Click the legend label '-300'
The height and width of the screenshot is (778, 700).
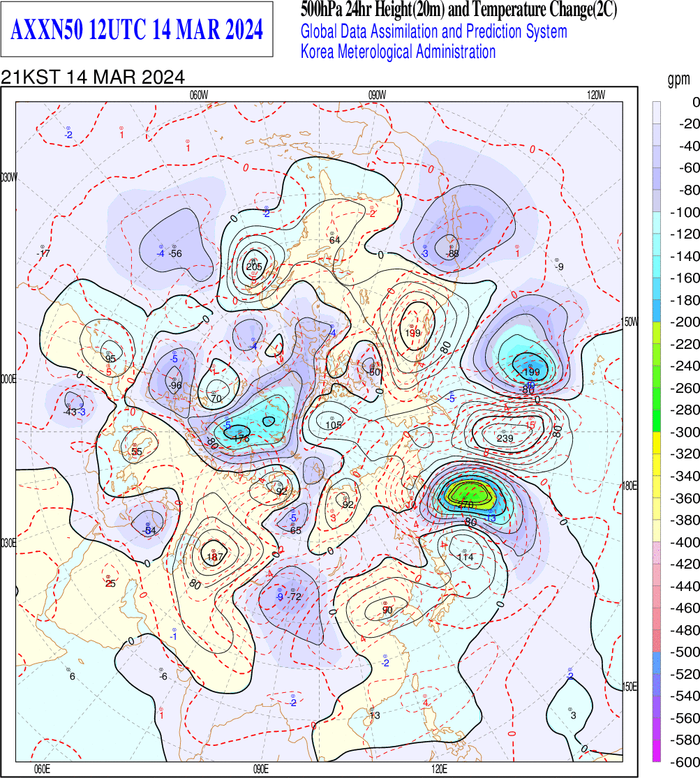pos(685,432)
